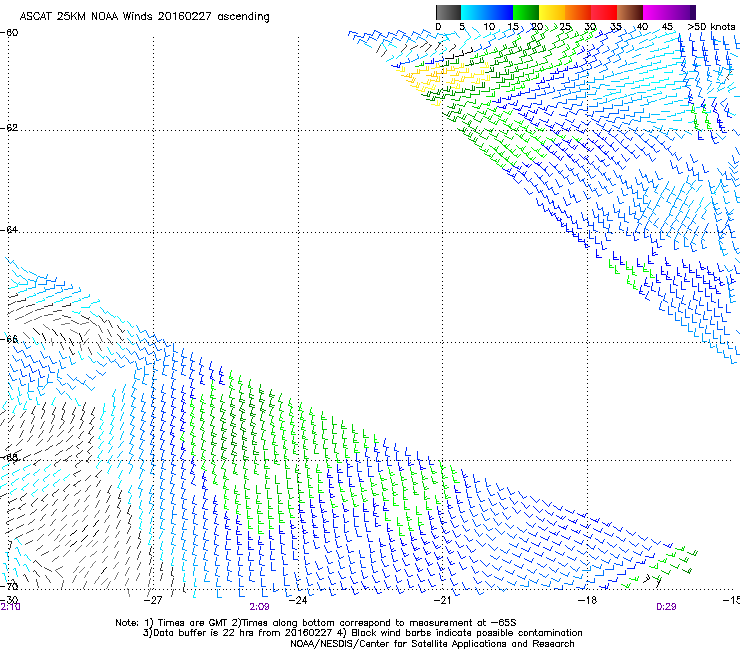
Task: Click the '-70' latitude axis label
Action: coord(9,586)
